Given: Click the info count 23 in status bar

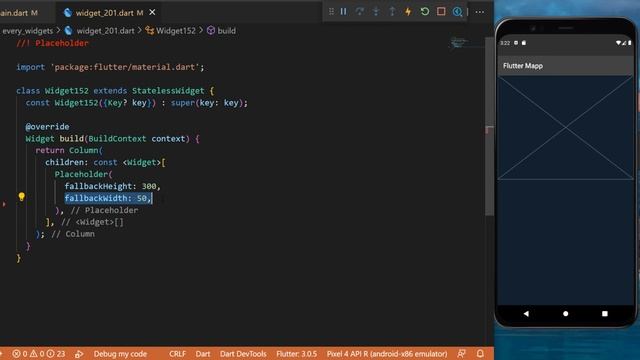Looking at the screenshot, I should tap(56, 354).
